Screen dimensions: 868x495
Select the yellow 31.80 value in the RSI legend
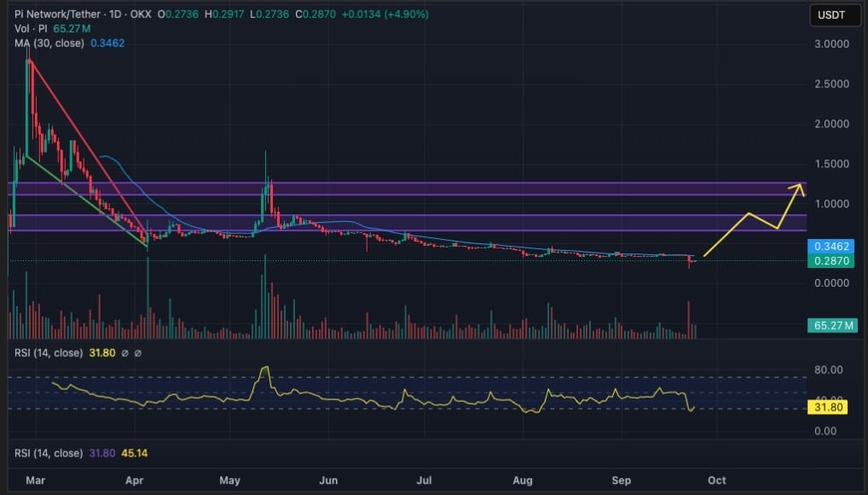(x=102, y=353)
